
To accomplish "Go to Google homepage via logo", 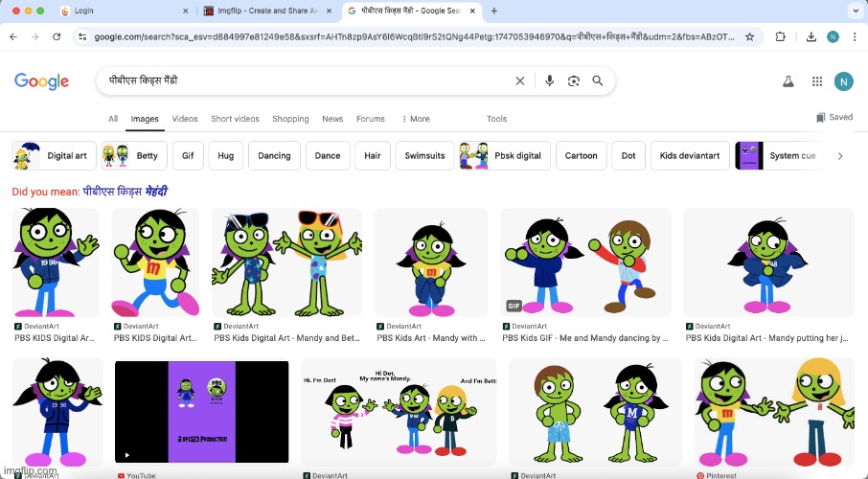I will coord(41,81).
